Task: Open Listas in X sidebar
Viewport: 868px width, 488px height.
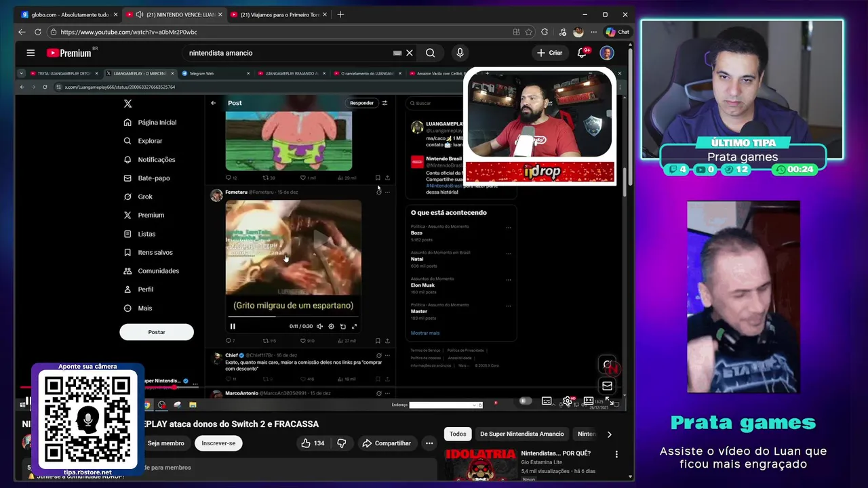Action: tap(140, 234)
